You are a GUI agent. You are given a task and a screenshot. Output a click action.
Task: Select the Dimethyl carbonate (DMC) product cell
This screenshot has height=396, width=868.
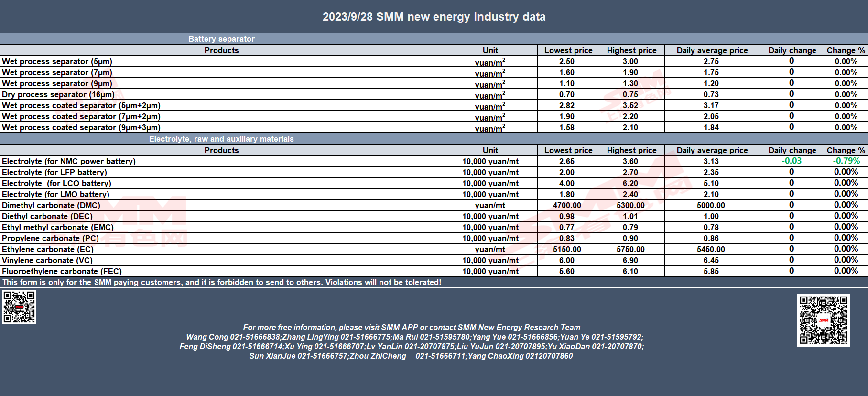point(221,205)
